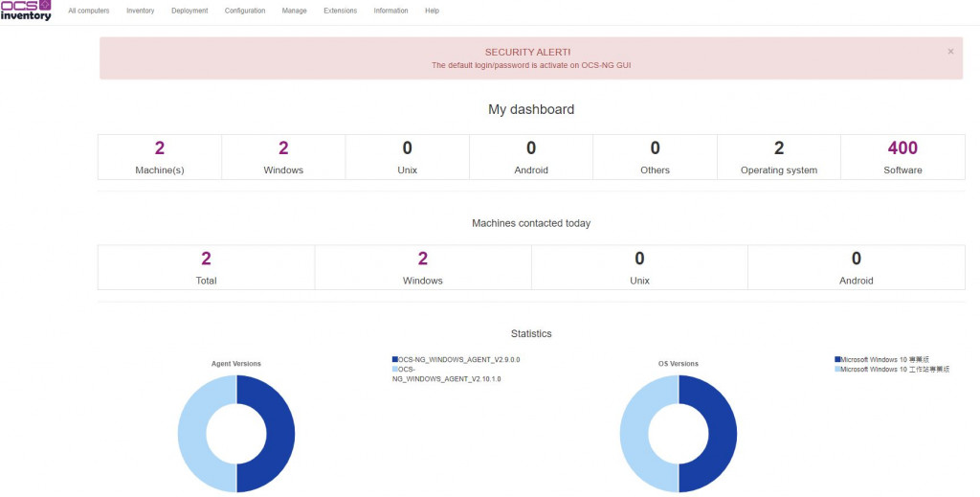Click the dashboard Unix count 0
This screenshot has height=497, width=980.
click(407, 148)
